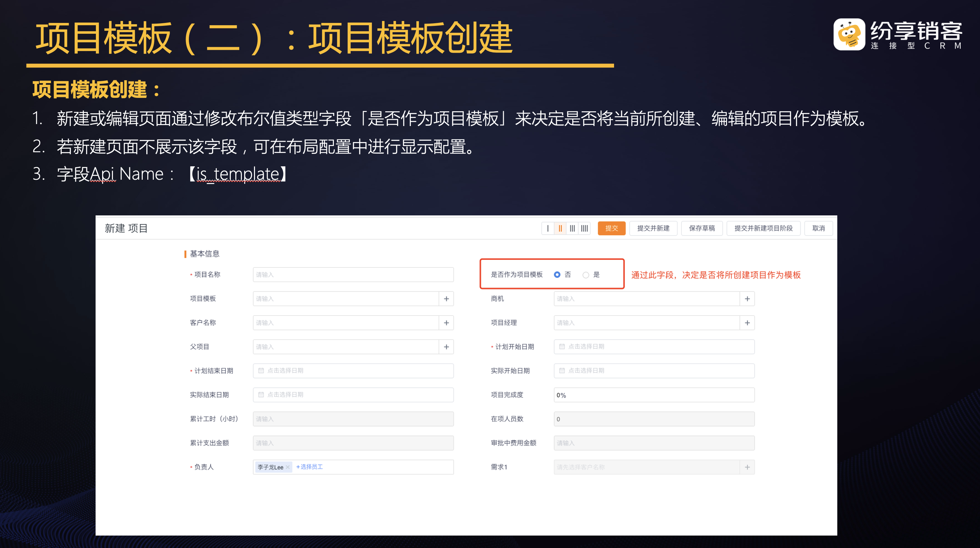Click 提交并新建项目阶段 button
This screenshot has height=548, width=980.
pos(763,228)
